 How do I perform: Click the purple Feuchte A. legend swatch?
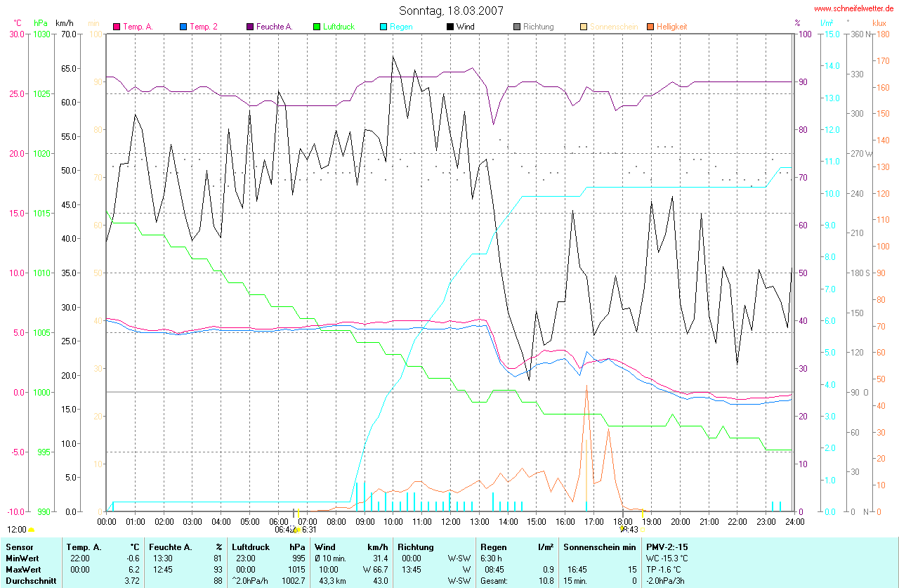250,27
